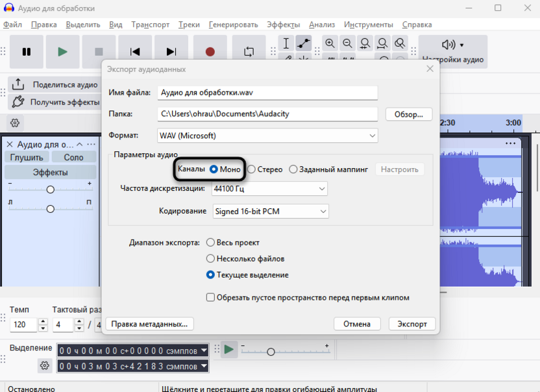The image size is (540, 392).
Task: Open the track menu three dots
Action: 92,144
